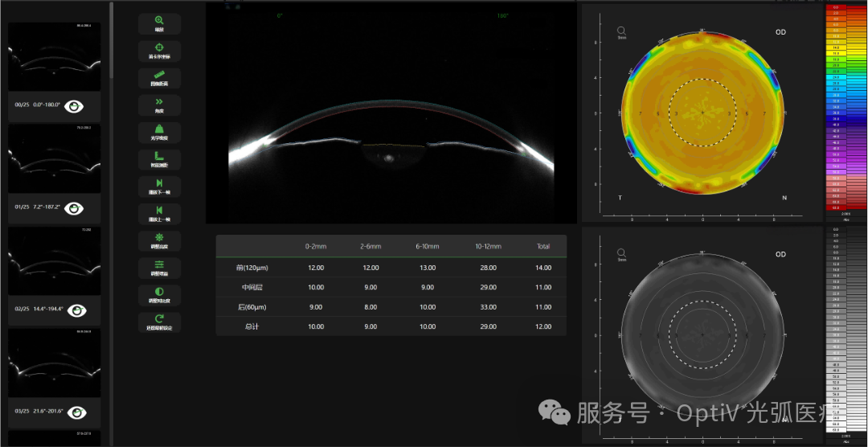Toggle eye icon for scan 00/25
868x447 pixels.
point(76,105)
